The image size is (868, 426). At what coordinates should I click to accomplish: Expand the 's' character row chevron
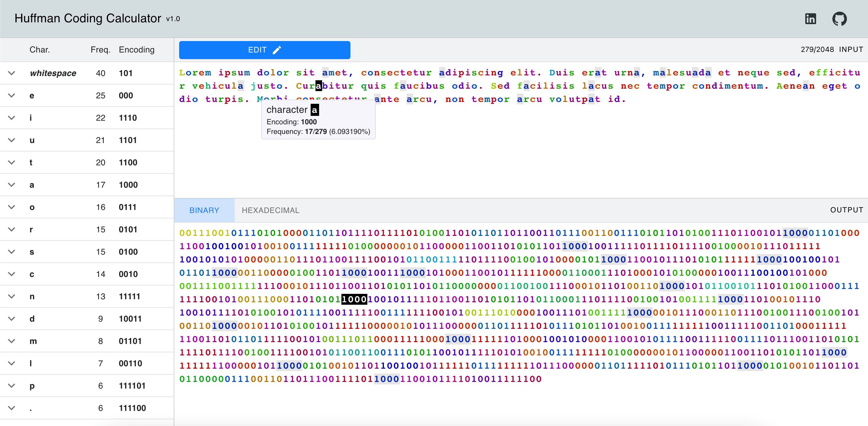tap(11, 252)
